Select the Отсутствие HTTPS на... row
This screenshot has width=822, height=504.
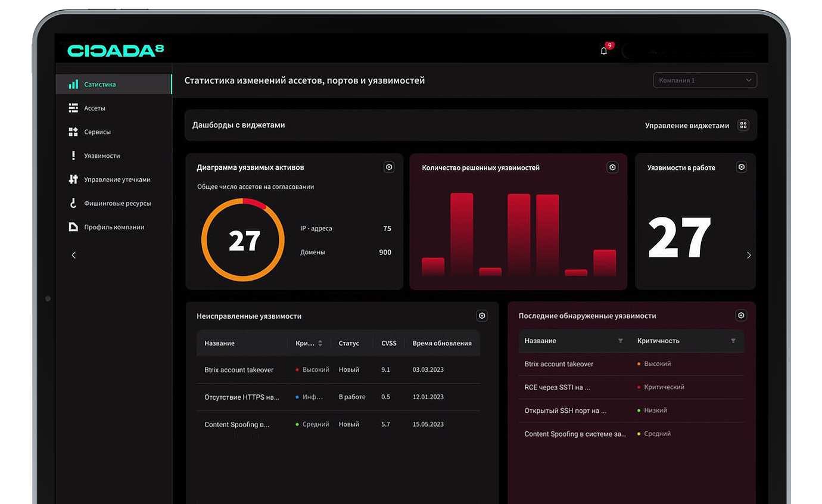pyautogui.click(x=338, y=397)
